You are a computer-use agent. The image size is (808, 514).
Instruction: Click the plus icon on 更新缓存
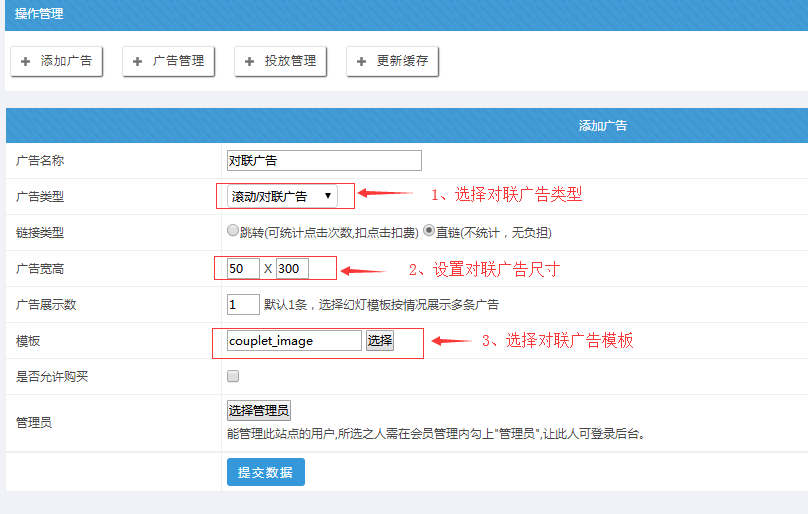click(x=362, y=61)
